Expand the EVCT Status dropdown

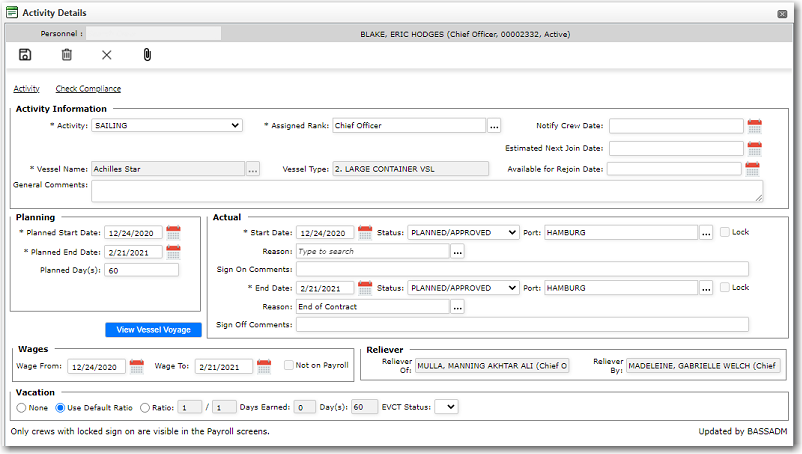click(x=447, y=407)
